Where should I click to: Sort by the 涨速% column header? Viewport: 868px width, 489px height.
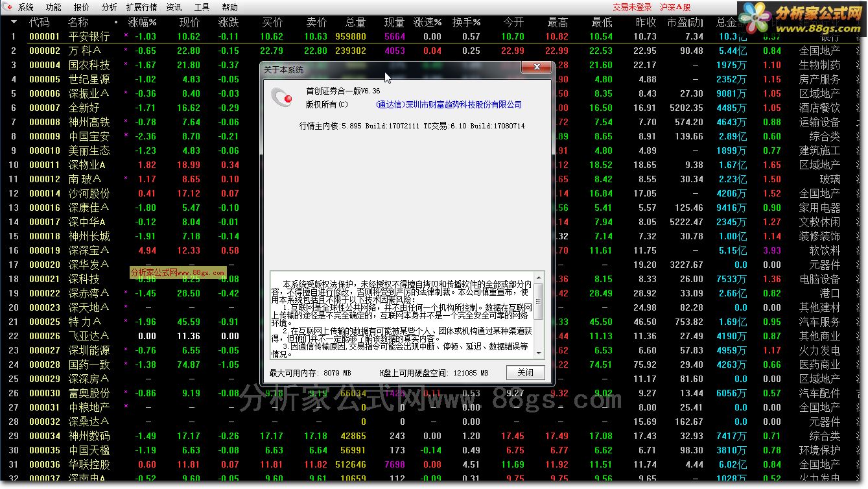[427, 22]
